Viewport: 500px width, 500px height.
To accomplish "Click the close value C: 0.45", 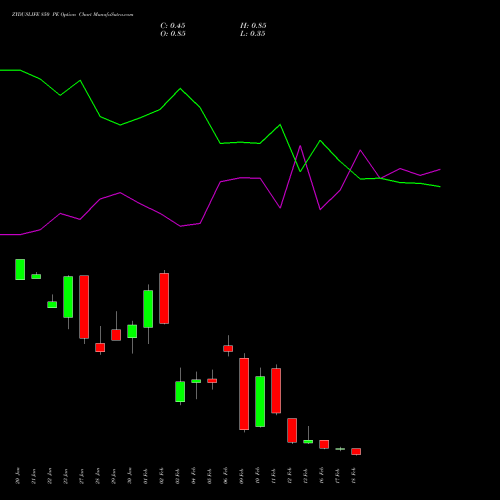I will 173,26.
